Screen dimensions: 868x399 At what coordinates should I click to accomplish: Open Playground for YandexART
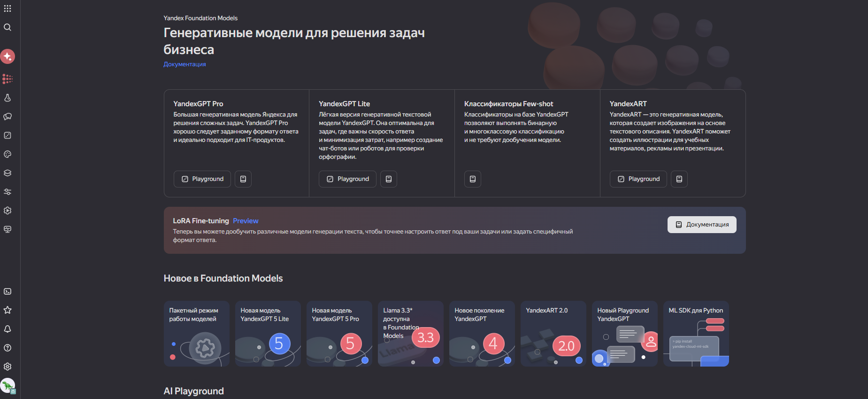pos(638,179)
